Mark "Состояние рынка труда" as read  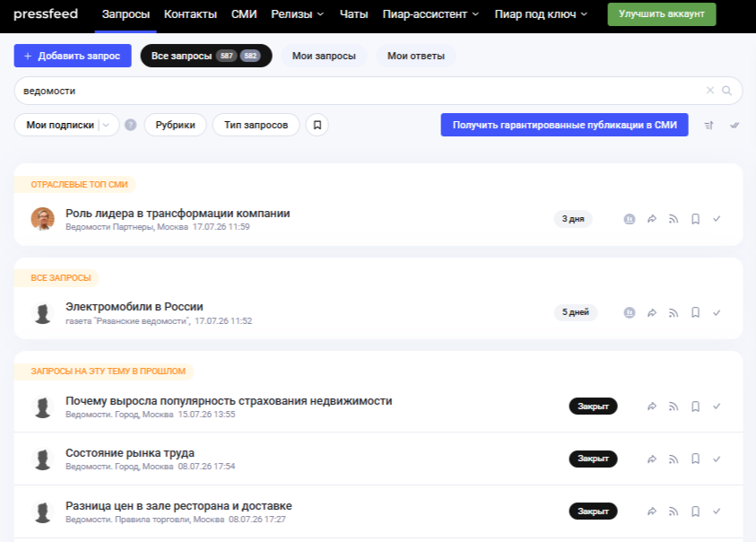717,459
